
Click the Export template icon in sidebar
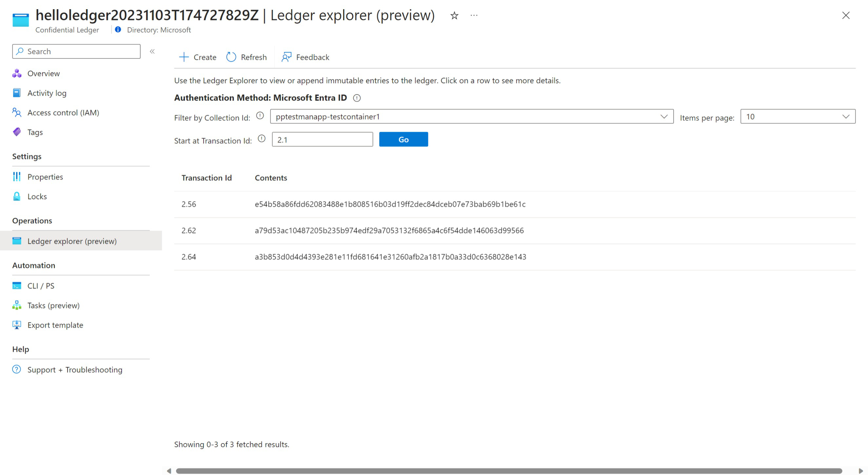[x=17, y=325]
